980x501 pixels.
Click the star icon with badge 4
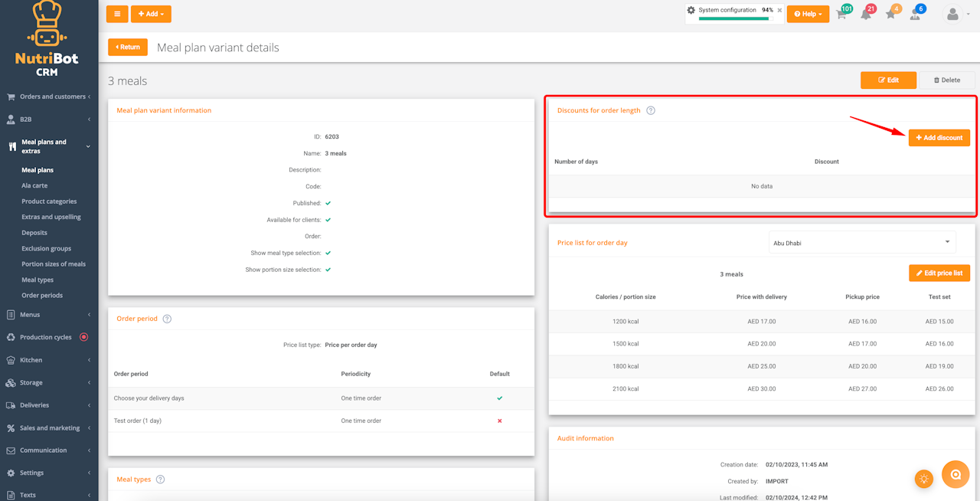coord(890,14)
